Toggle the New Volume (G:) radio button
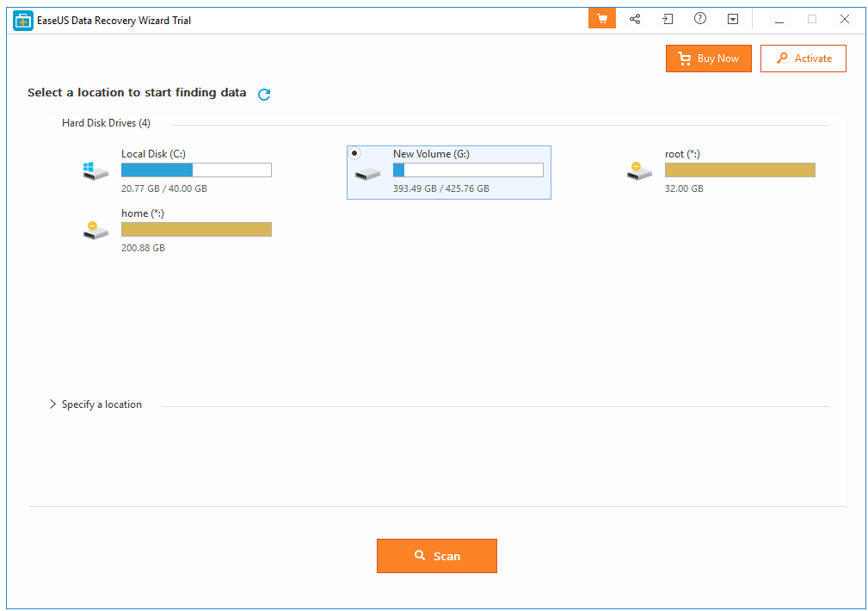 (x=354, y=153)
